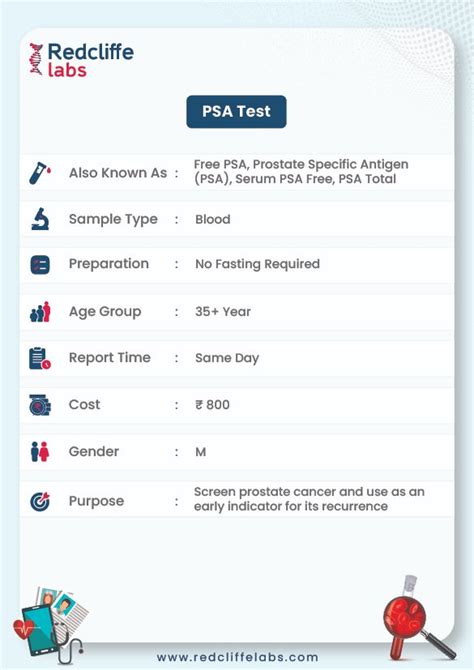This screenshot has width=474, height=670.
Task: Click the Screen prostate cancer purpose description
Action: tap(309, 499)
